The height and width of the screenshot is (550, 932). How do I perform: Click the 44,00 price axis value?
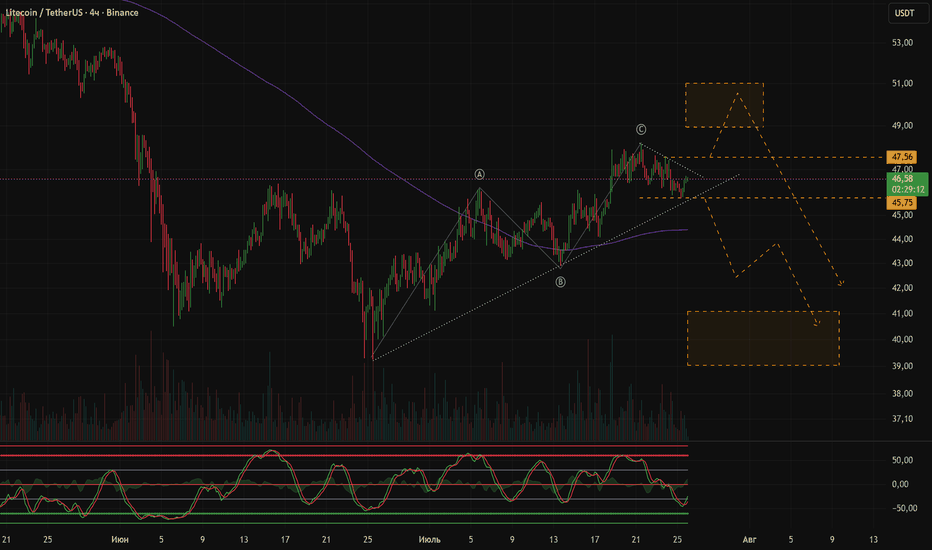(x=902, y=239)
